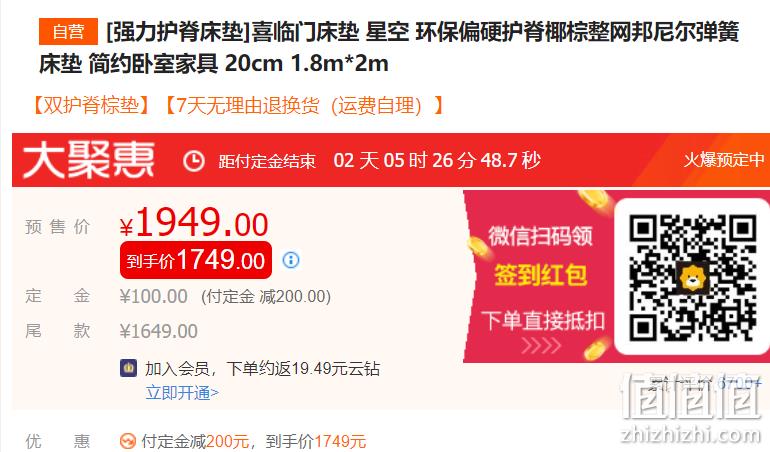Image resolution: width=770 pixels, height=452 pixels.
Task: Click 【双护脊棕垫】 promo text
Action: click(92, 105)
